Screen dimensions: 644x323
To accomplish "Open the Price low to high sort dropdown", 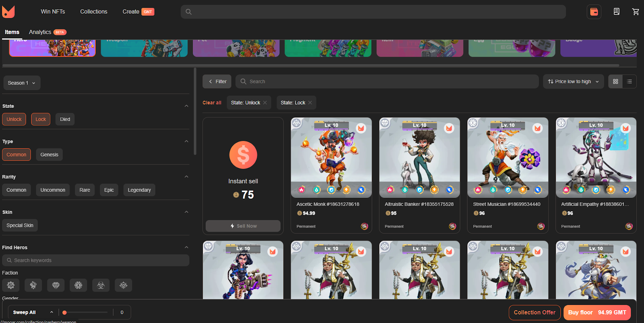I will point(573,82).
